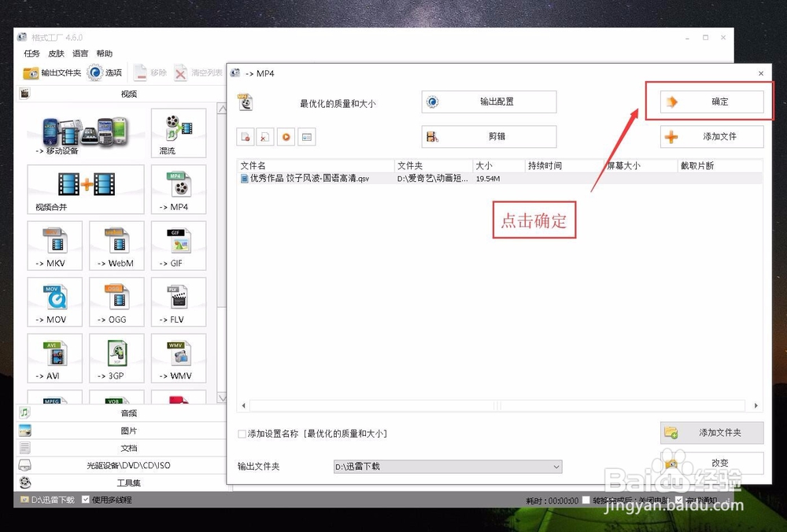Select the MP4 conversion icon in the video panel
Viewport: 787px width, 532px height.
coord(179,189)
